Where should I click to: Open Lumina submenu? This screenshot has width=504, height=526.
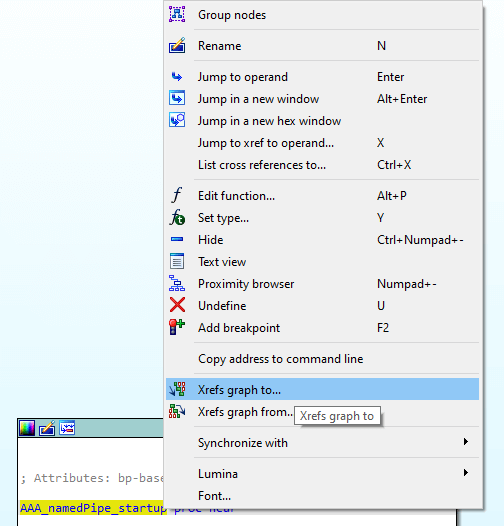322,474
